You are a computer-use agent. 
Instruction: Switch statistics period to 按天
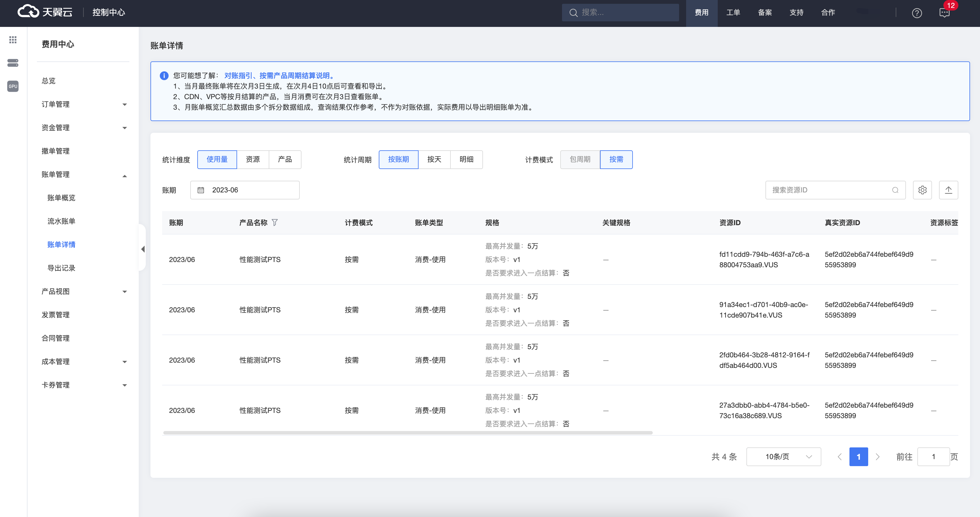click(434, 159)
